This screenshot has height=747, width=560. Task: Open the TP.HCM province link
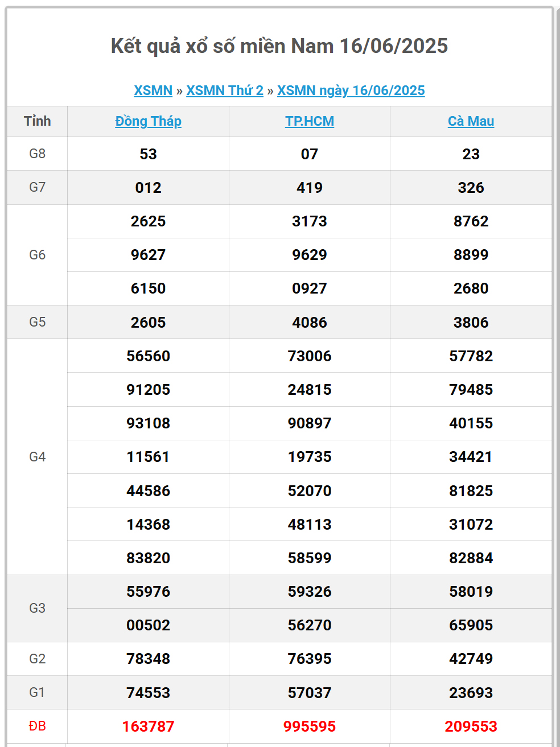click(310, 121)
